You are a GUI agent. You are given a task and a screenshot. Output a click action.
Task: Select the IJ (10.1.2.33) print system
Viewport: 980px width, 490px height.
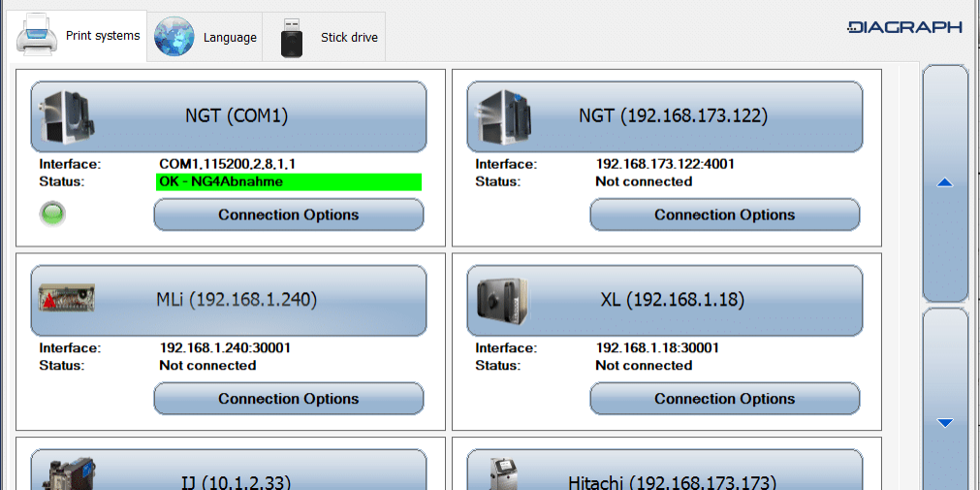coord(229,470)
